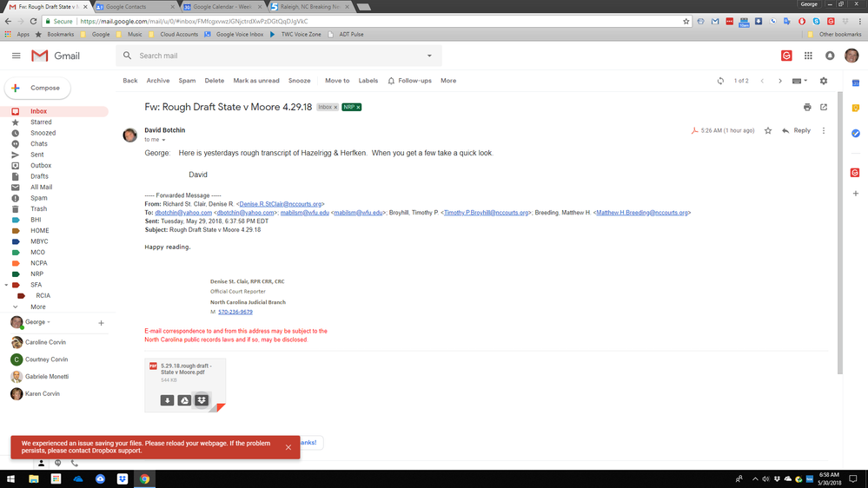
Task: Open File Explorer from the taskbar
Action: pyautogui.click(x=33, y=479)
